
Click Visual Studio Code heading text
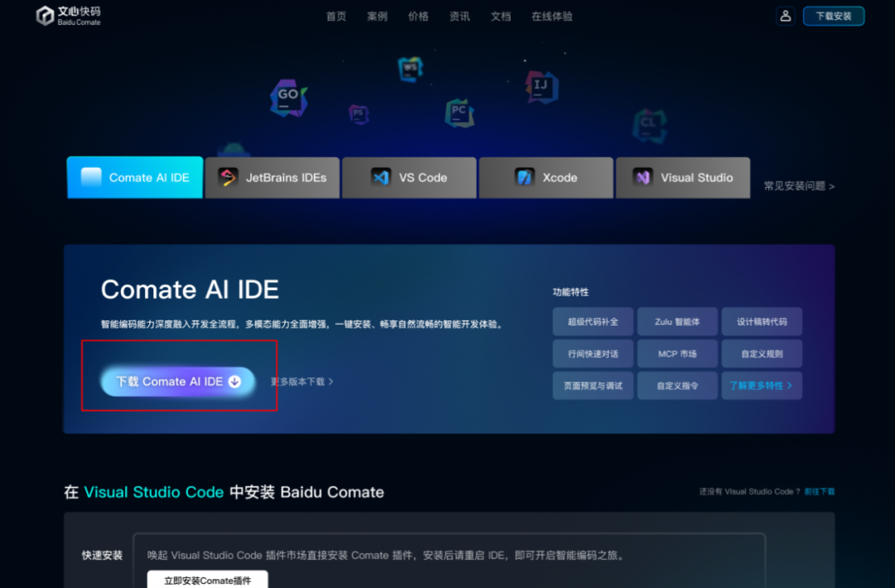(153, 492)
